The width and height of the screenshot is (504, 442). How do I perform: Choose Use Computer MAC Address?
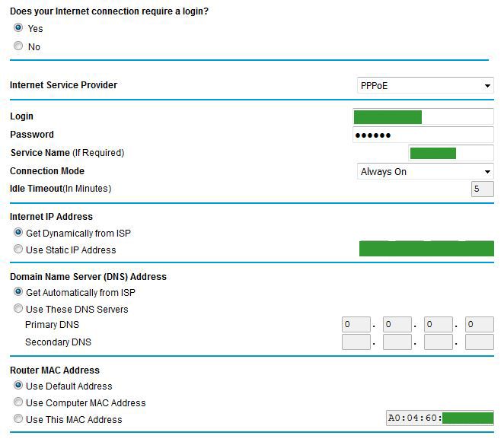(x=18, y=402)
